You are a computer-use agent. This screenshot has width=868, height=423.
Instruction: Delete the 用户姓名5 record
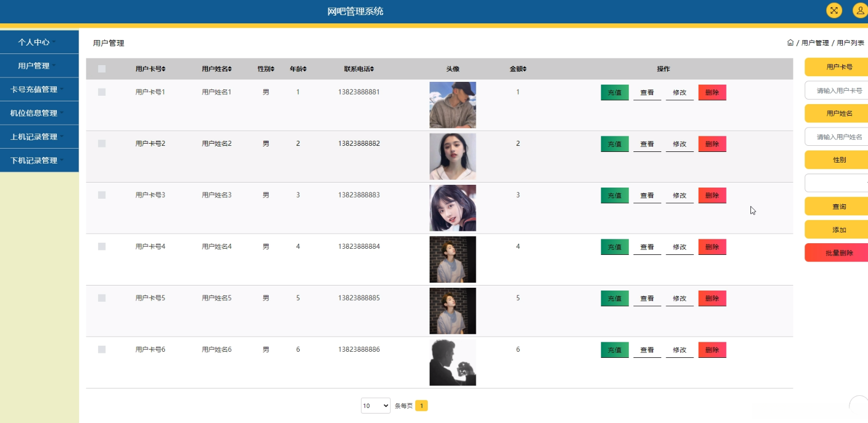(x=712, y=298)
